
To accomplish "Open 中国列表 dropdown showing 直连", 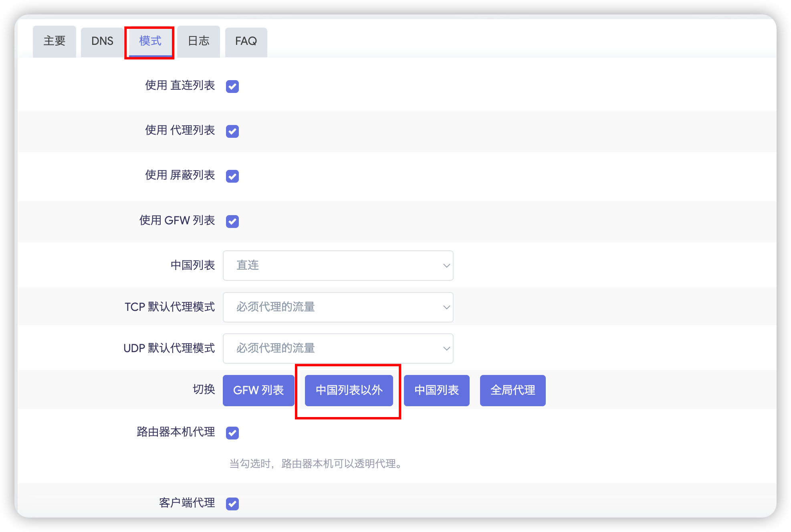I will (337, 266).
